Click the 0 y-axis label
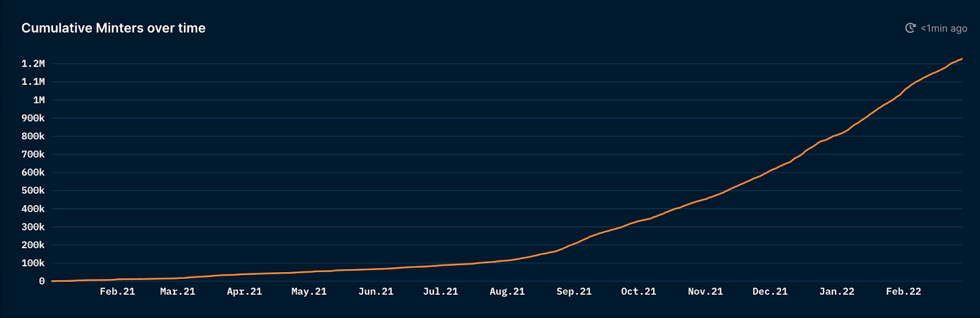980x318 pixels. [42, 281]
